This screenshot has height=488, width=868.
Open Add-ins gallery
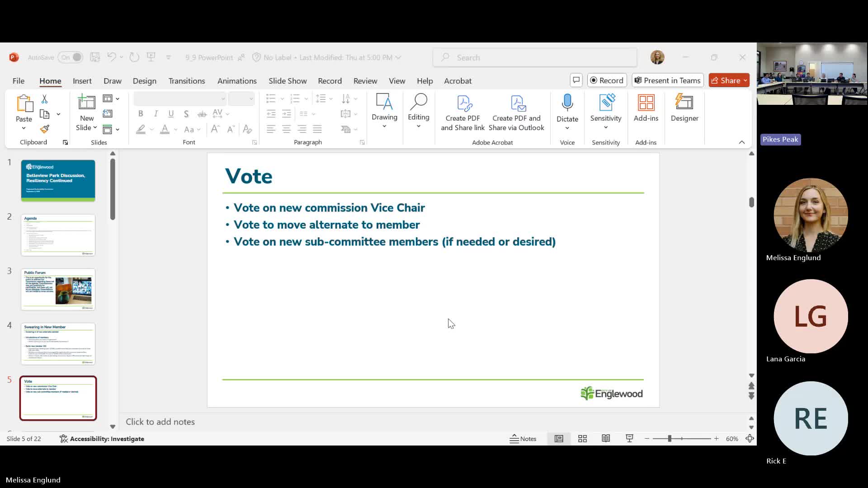click(646, 108)
